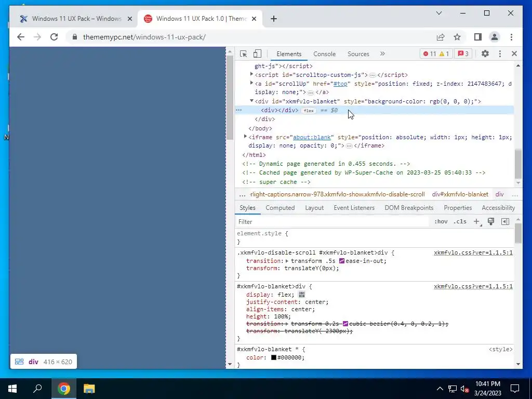Open the ease-in-out easing editor swatch
532x399 pixels.
(x=342, y=261)
